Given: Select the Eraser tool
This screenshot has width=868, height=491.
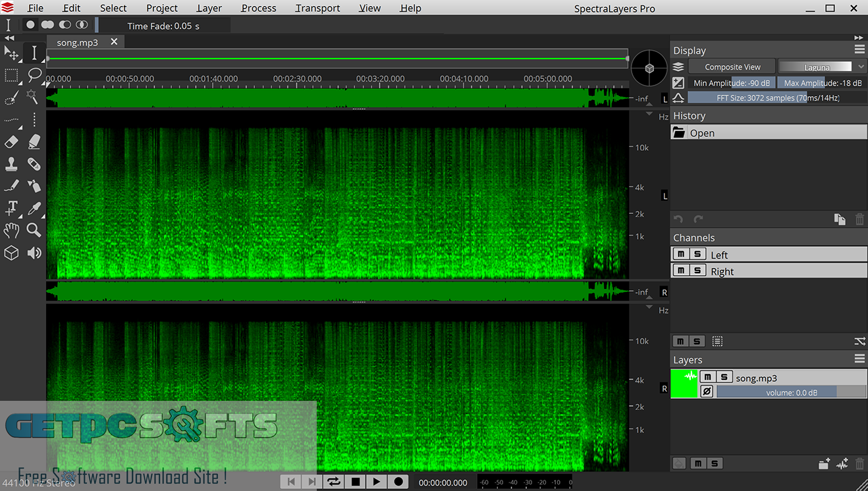Looking at the screenshot, I should click(x=11, y=142).
